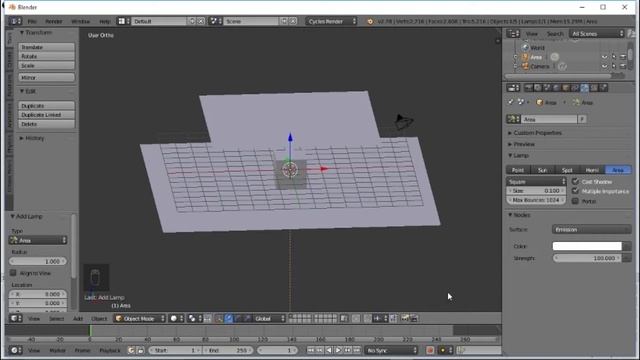Click the Delete button
640x360 pixels.
click(46, 124)
